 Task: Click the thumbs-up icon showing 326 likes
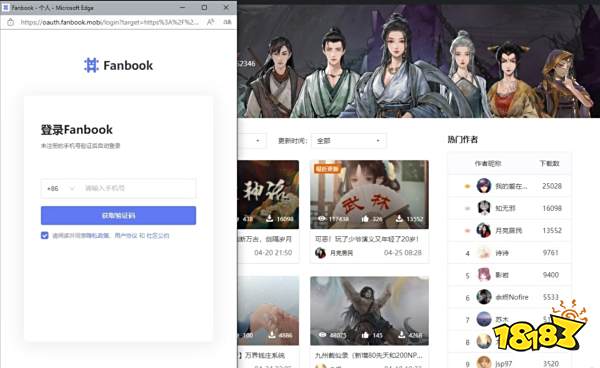pos(365,218)
